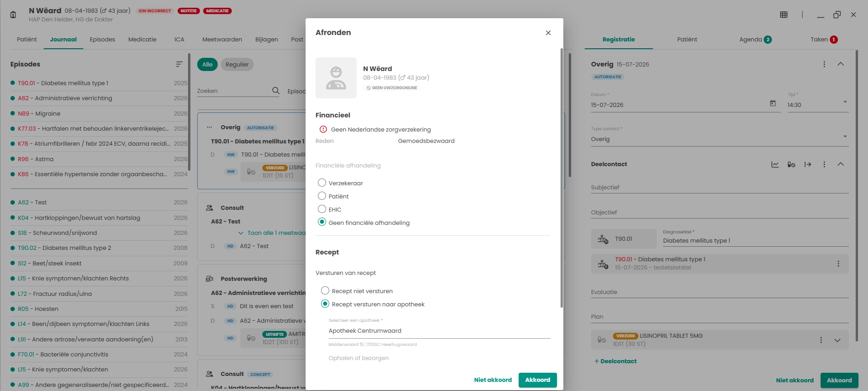
Task: Open three-dot menu on the T90.01 testetstetstet episode row
Action: 838,264
